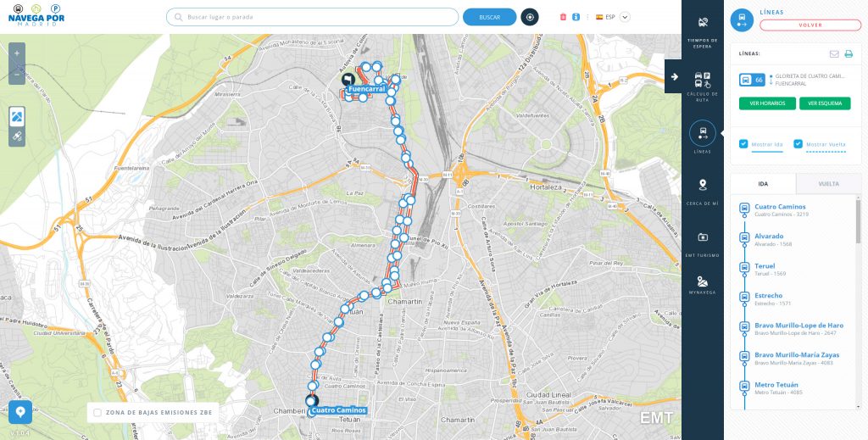
Task: Click the stops list scrollbar
Action: [x=859, y=221]
